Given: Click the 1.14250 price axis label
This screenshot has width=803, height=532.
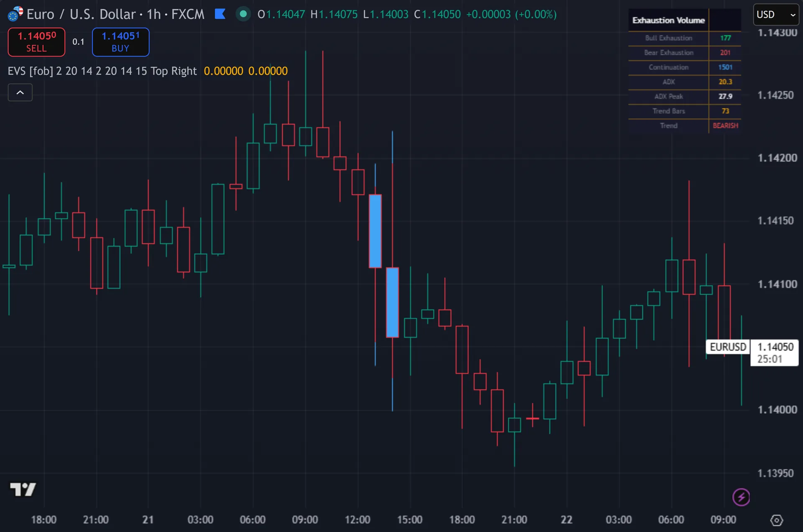Looking at the screenshot, I should 776,95.
